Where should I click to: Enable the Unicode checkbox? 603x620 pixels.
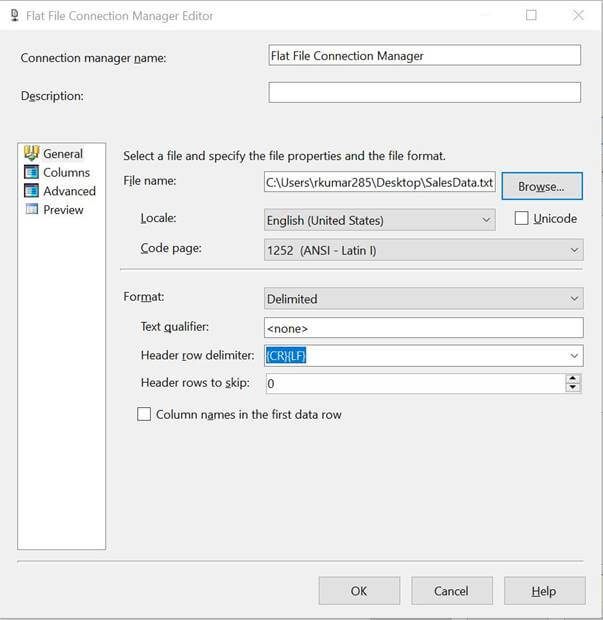(x=521, y=218)
